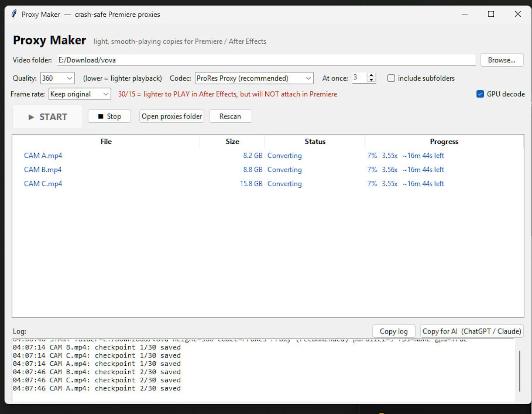The image size is (532, 414).
Task: Click the 15.8 GB size cell
Action: point(251,183)
